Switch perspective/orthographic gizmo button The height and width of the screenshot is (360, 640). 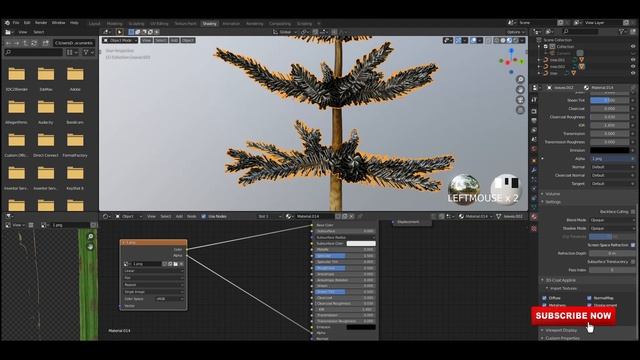[x=520, y=110]
